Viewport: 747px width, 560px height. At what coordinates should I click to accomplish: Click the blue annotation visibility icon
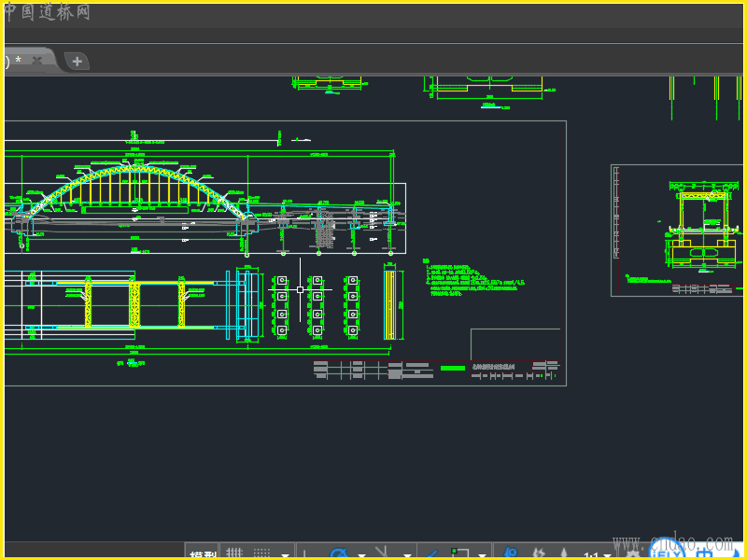tap(511, 553)
